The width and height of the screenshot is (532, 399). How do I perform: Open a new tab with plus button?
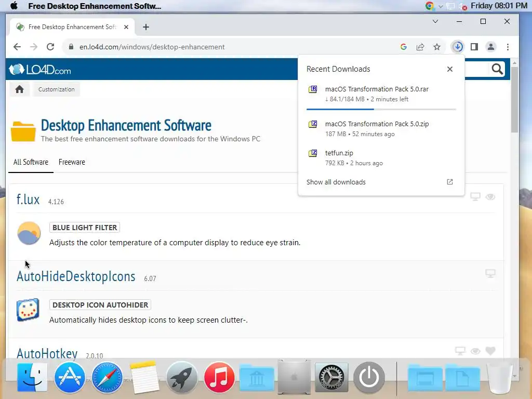tap(146, 27)
